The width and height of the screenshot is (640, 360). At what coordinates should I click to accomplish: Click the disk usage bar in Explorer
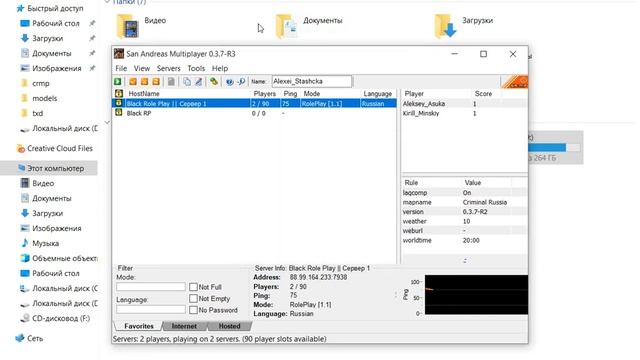coord(553,147)
